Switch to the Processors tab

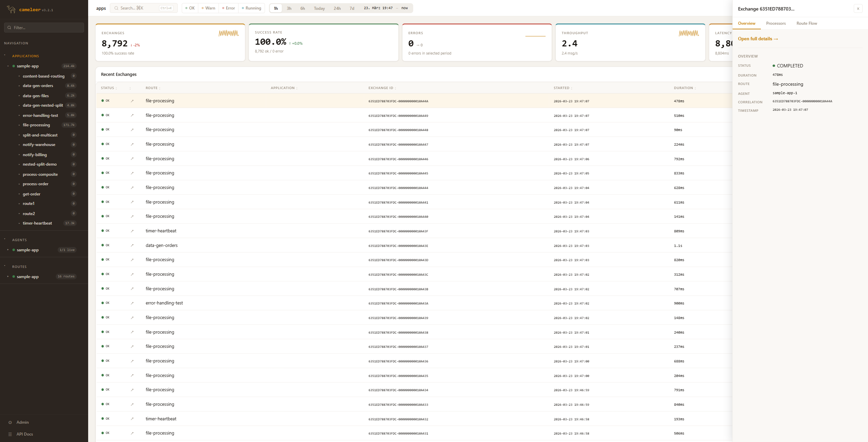pos(775,23)
